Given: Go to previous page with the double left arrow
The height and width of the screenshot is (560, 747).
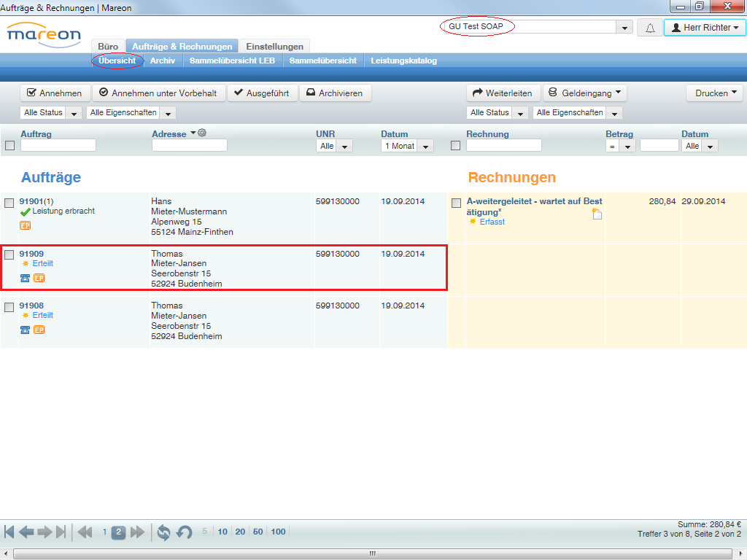Looking at the screenshot, I should 85,532.
